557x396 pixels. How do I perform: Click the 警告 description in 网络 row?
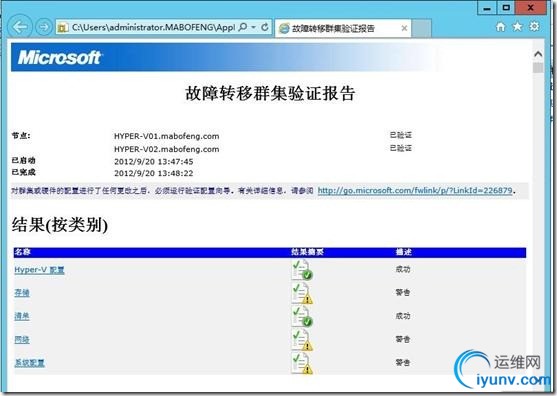coord(403,339)
